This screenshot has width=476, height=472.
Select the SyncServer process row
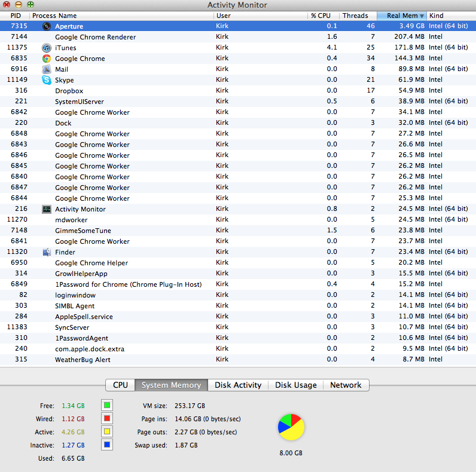(x=238, y=327)
